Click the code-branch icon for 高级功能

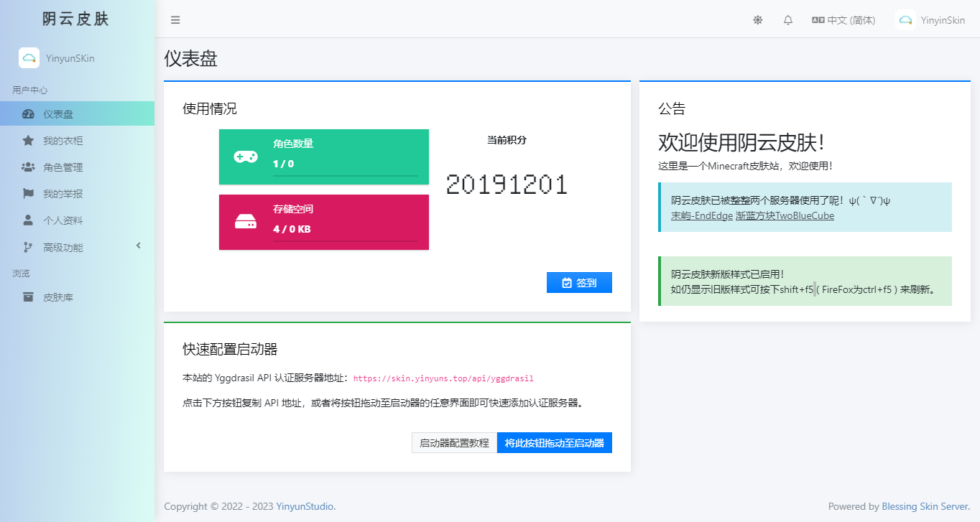tap(28, 247)
